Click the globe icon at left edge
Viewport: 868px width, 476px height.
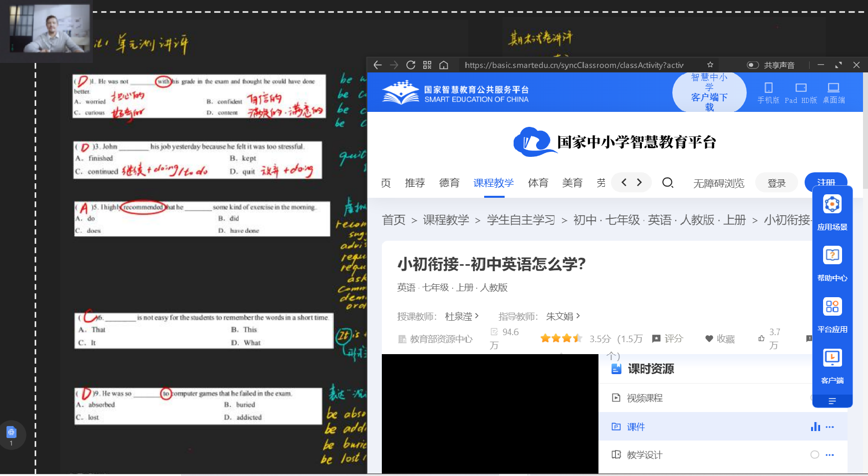coord(11,432)
